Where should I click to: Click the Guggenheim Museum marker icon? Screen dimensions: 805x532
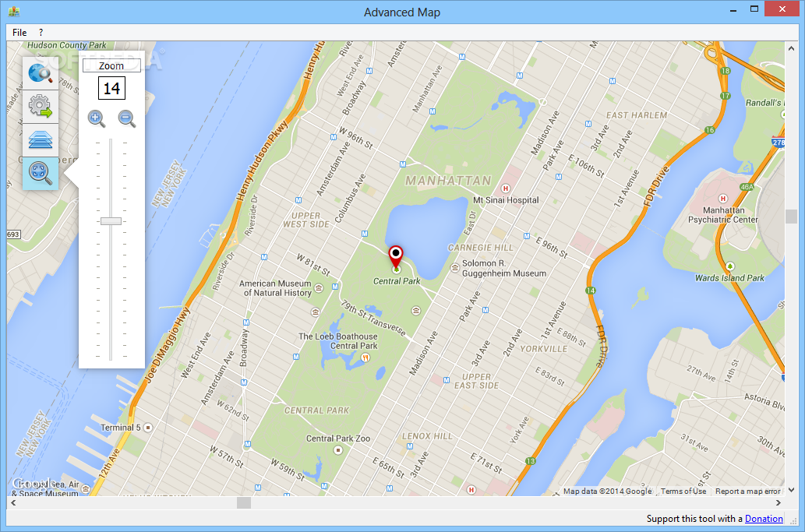pyautogui.click(x=455, y=268)
